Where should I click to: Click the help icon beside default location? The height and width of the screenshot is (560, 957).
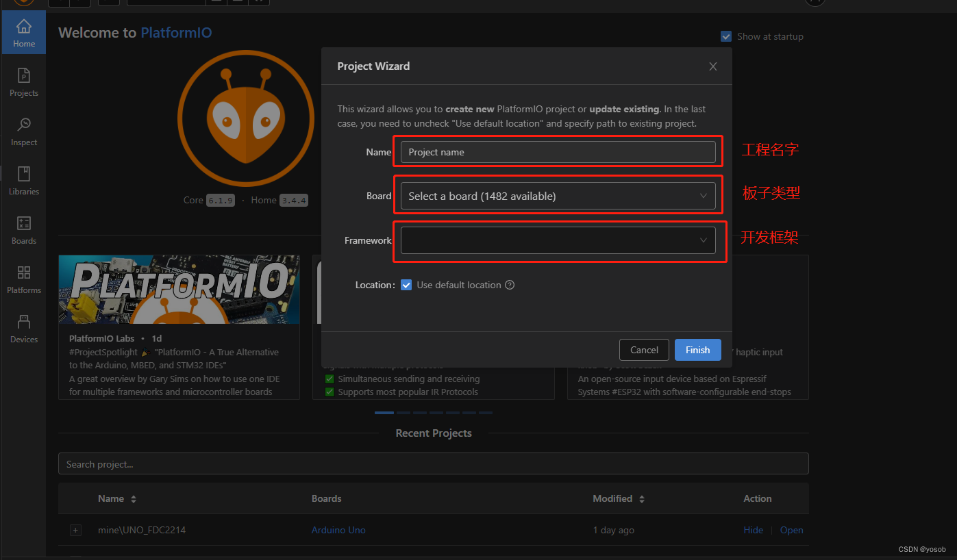(x=510, y=285)
